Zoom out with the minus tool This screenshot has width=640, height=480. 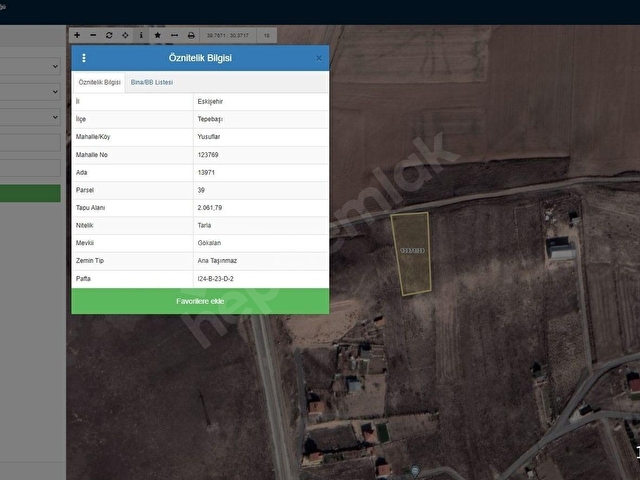(x=93, y=36)
